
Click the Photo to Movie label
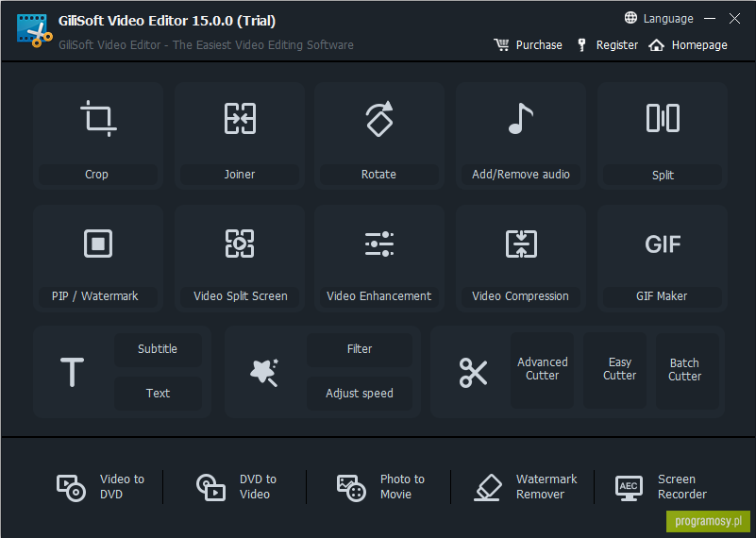pyautogui.click(x=403, y=487)
